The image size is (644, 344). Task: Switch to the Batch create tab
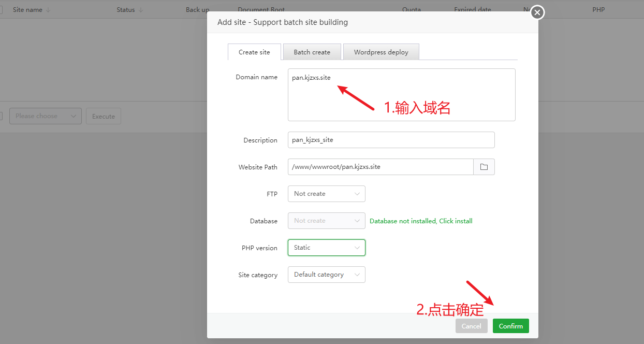(312, 52)
